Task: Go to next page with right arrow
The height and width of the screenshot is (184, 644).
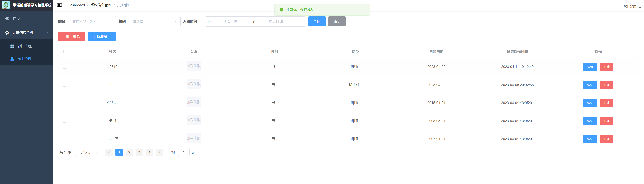Action: pyautogui.click(x=159, y=152)
